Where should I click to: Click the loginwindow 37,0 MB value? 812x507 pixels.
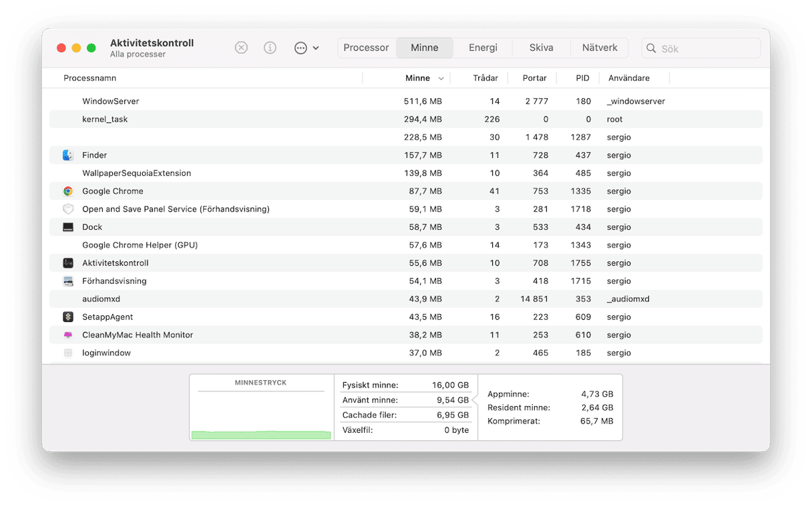click(425, 353)
